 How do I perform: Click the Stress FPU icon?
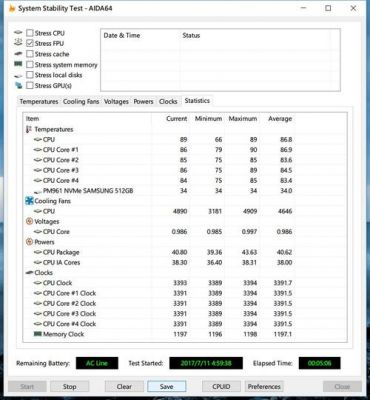tap(18, 43)
